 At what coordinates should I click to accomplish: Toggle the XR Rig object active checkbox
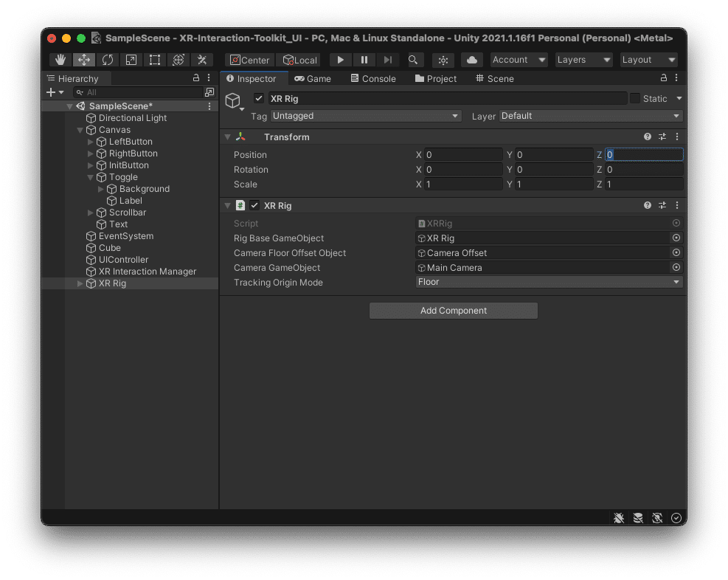(259, 98)
